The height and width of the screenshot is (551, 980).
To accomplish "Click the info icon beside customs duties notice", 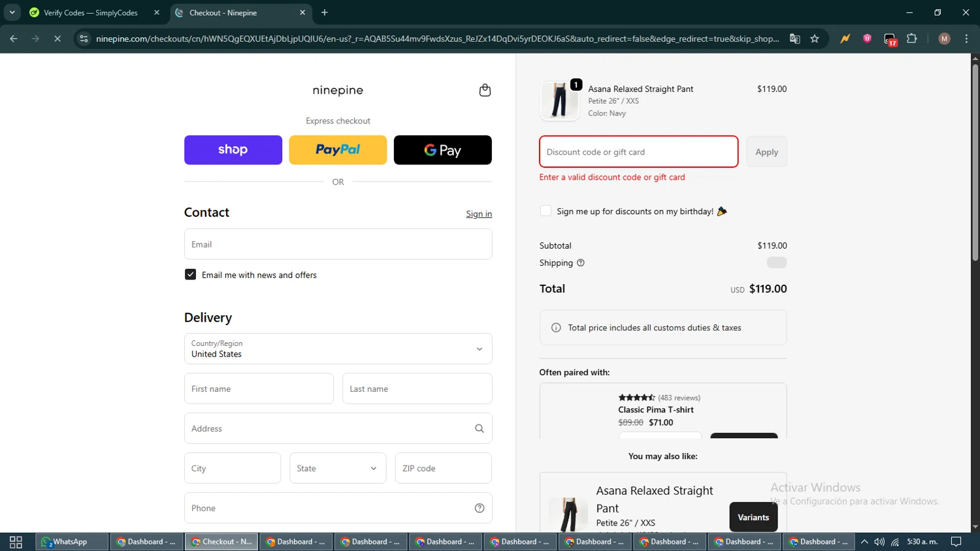I will pos(556,328).
